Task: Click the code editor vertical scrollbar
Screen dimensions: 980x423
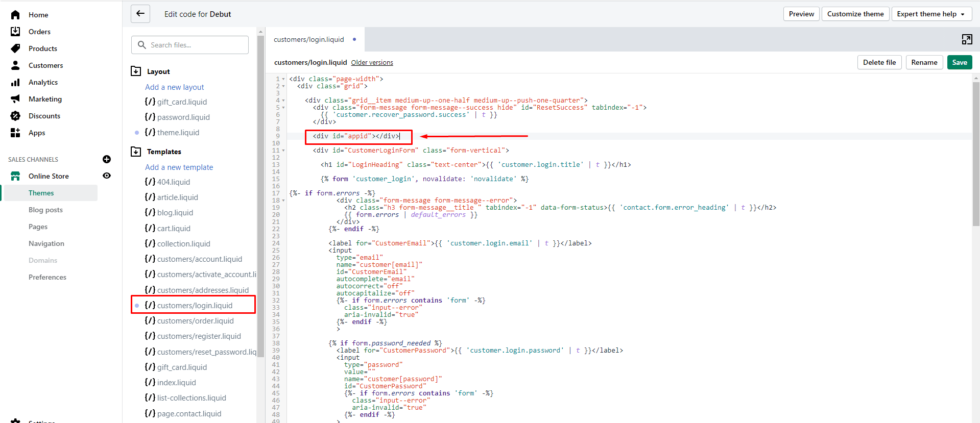Action: 976,153
